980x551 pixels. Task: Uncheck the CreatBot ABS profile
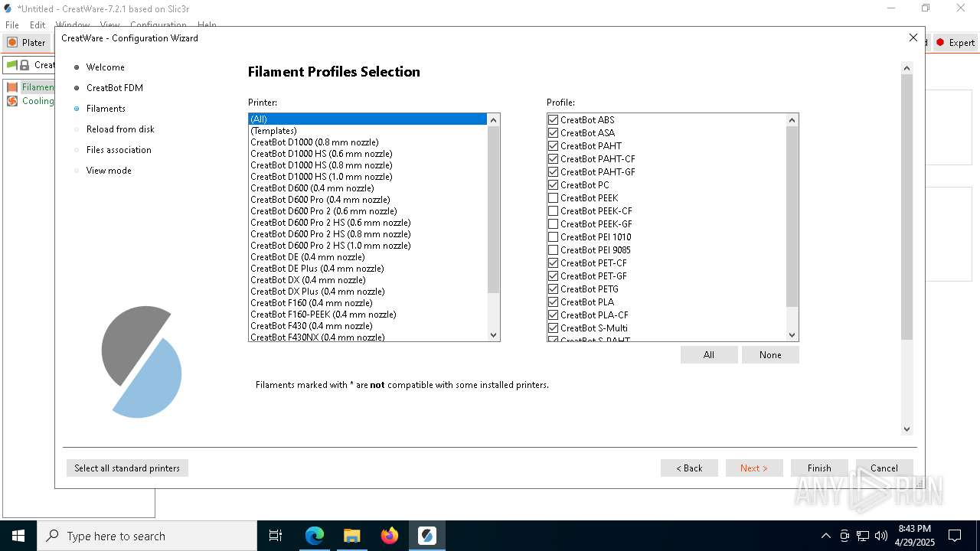pyautogui.click(x=553, y=120)
